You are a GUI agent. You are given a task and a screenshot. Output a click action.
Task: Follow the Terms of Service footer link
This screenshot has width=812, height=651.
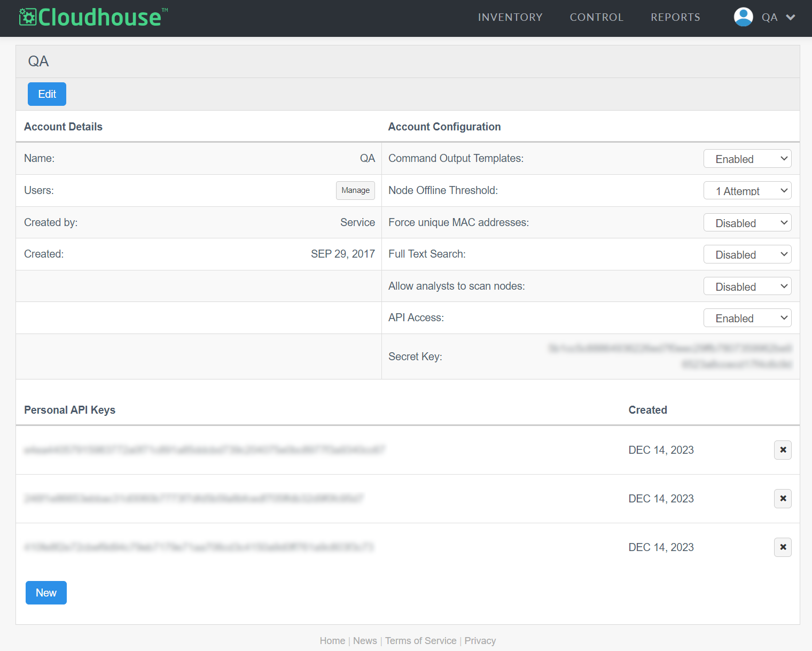tap(420, 641)
